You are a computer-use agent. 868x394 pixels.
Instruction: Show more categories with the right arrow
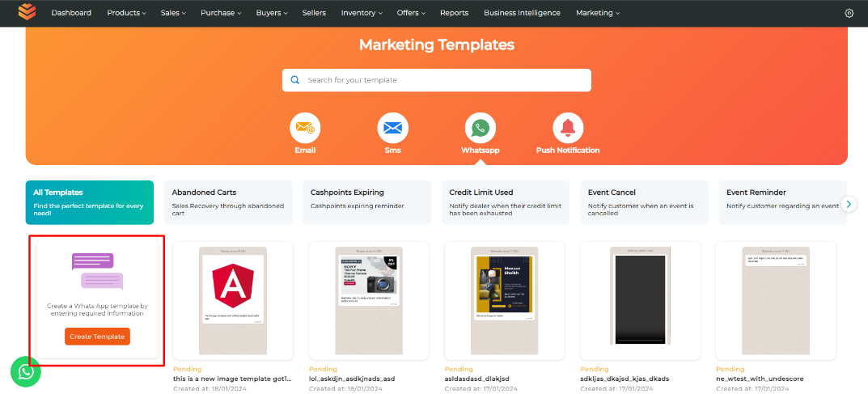pos(849,204)
